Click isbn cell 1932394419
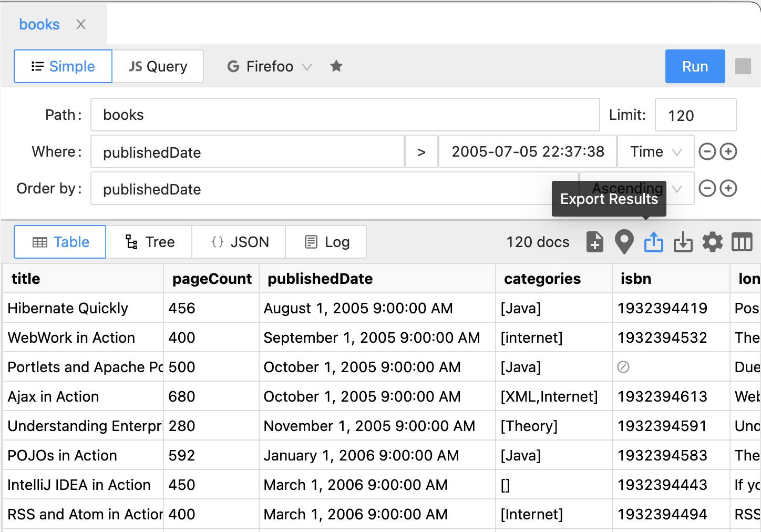This screenshot has height=532, width=761. (x=671, y=308)
